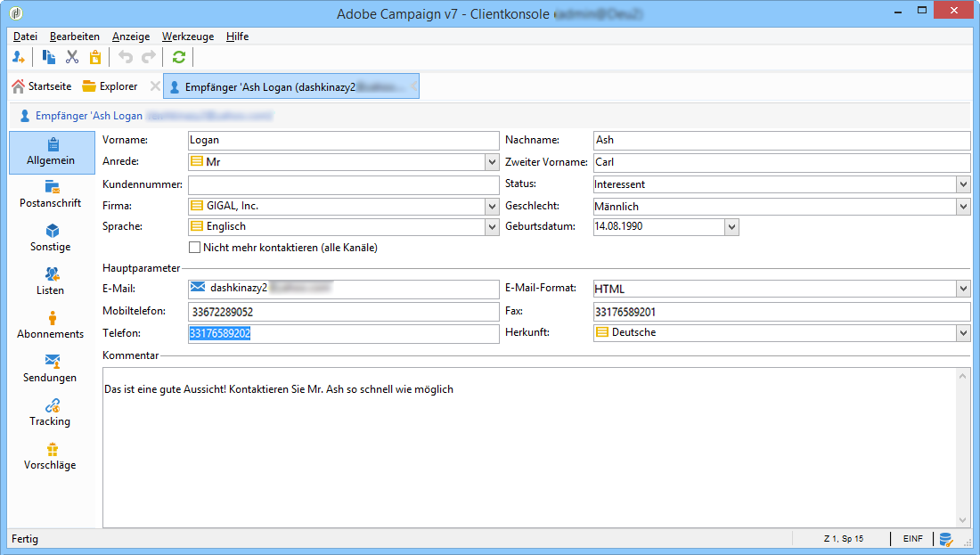Click the Nachname input field
This screenshot has height=555, width=980.
[x=781, y=141]
